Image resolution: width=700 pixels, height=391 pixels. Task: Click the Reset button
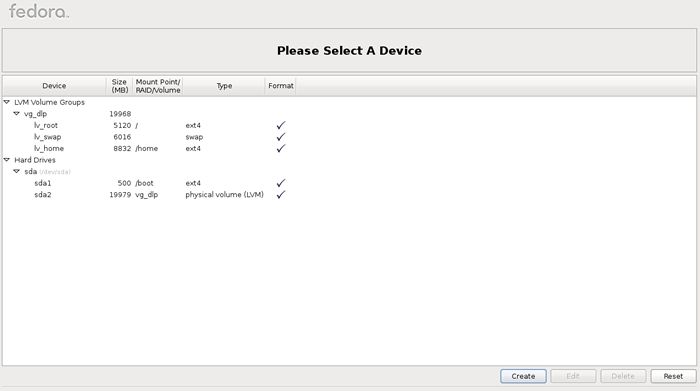pos(673,376)
